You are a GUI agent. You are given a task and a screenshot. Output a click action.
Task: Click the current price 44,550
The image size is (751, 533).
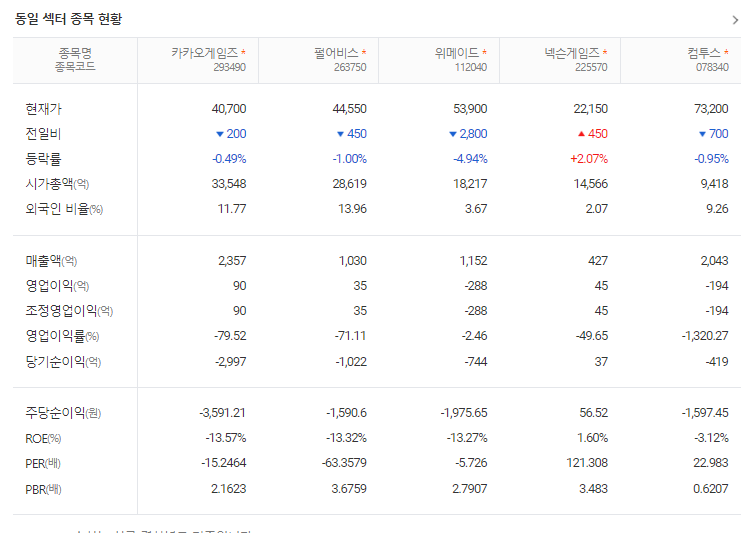350,109
